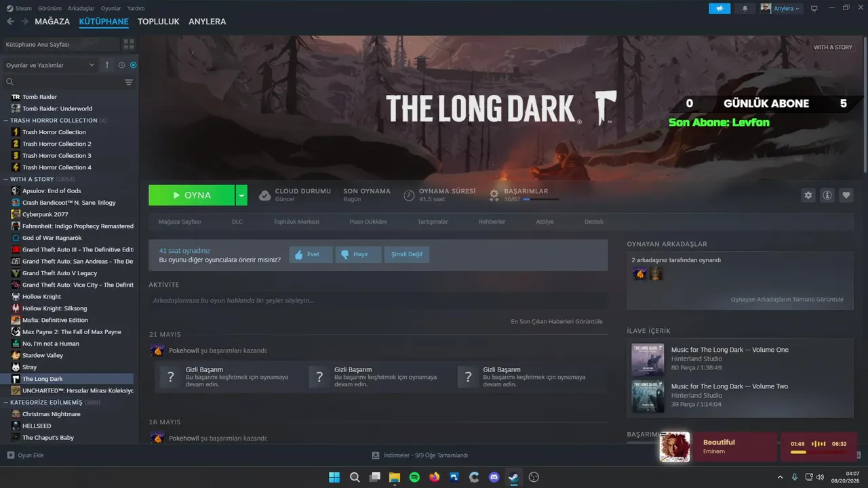
Task: Open Discord from the taskbar
Action: tap(494, 477)
